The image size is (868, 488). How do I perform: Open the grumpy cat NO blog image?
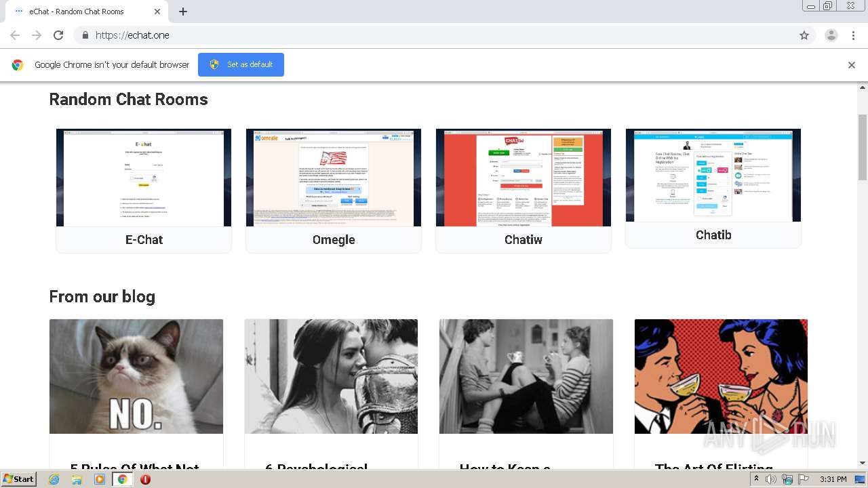click(x=136, y=376)
